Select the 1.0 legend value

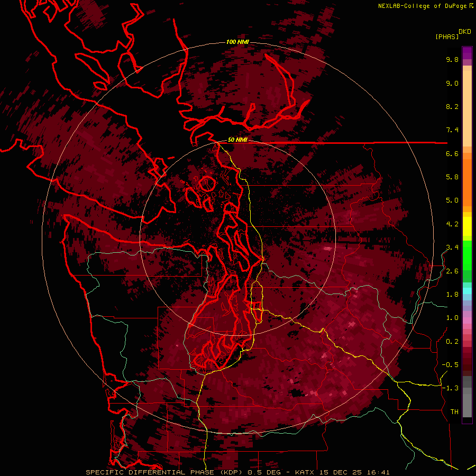[452, 318]
